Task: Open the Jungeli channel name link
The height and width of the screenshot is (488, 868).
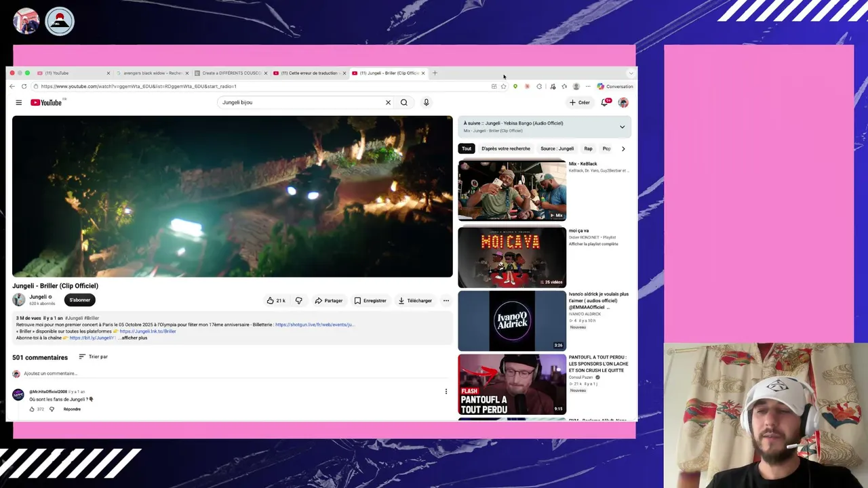Action: click(x=38, y=297)
